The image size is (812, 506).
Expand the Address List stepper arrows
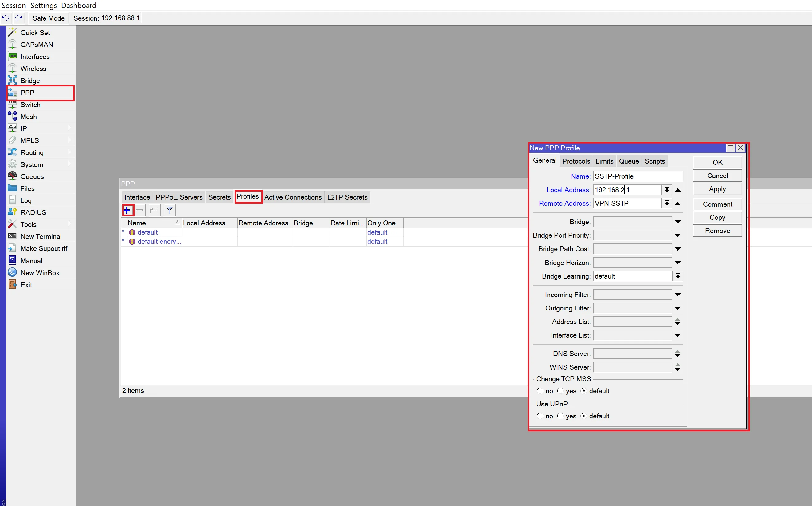click(x=678, y=322)
